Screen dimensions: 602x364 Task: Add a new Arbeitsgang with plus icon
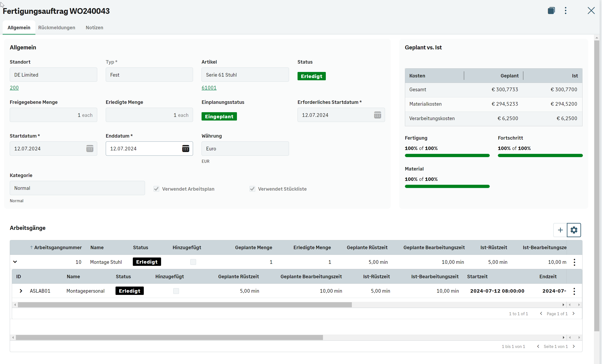coord(560,230)
